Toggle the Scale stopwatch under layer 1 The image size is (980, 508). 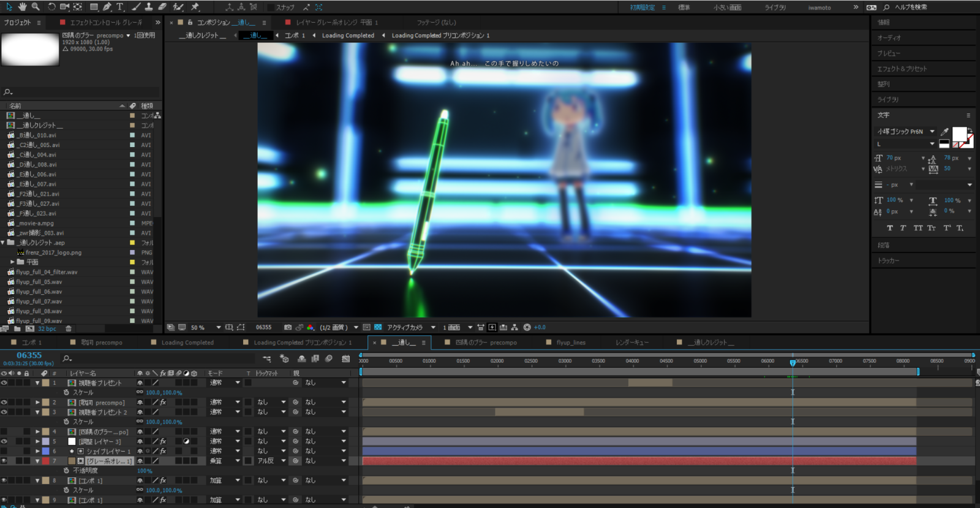point(66,392)
